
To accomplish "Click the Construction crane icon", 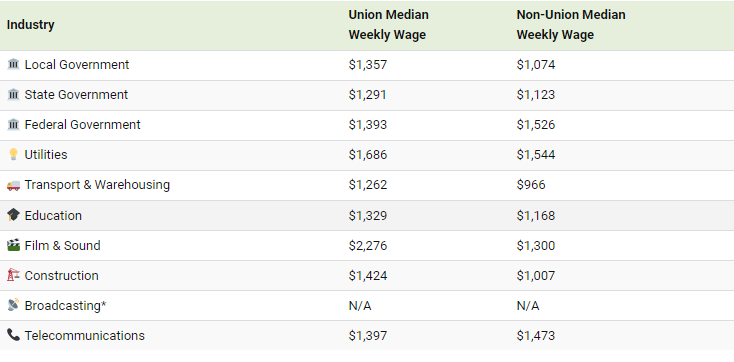I will click(13, 275).
